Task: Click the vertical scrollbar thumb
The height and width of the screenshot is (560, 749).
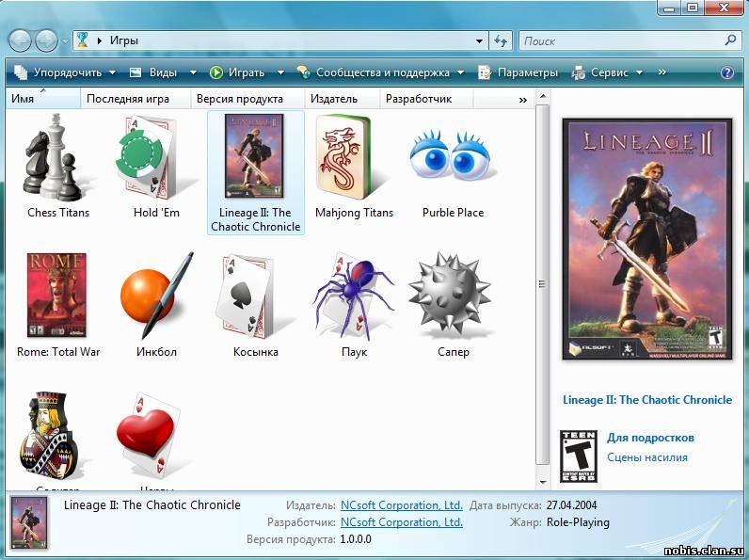Action: tap(542, 284)
